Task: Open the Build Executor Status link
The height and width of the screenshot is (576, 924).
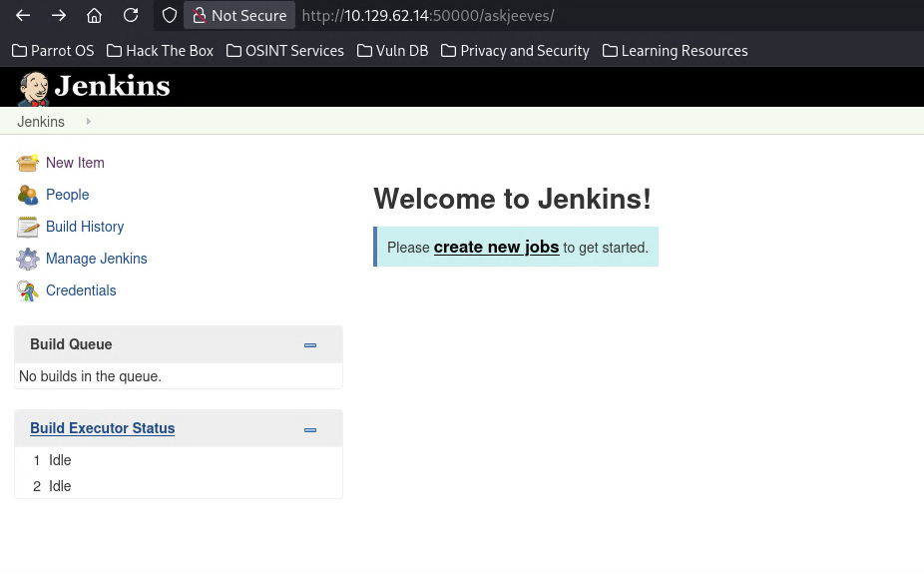Action: pyautogui.click(x=103, y=428)
